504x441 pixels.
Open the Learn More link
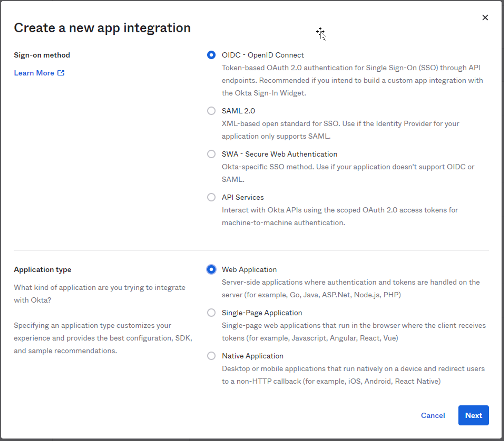(x=34, y=73)
